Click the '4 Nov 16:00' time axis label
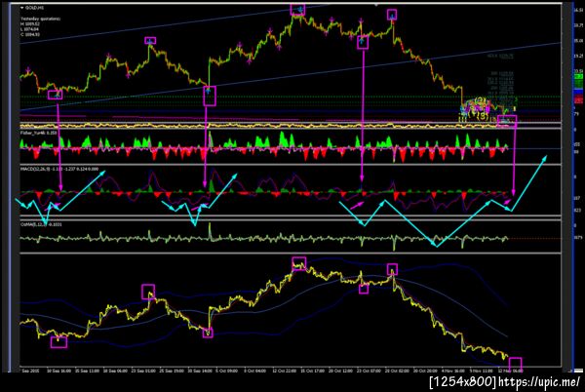585x392 pixels. 453,372
